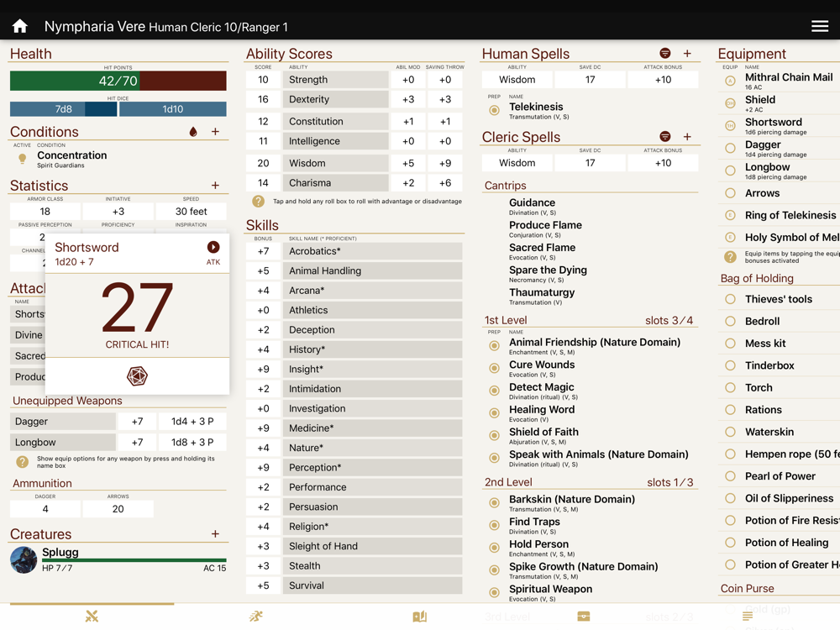Image resolution: width=840 pixels, height=630 pixels.
Task: Click the Dagger ammunition count 4
Action: (x=45, y=509)
